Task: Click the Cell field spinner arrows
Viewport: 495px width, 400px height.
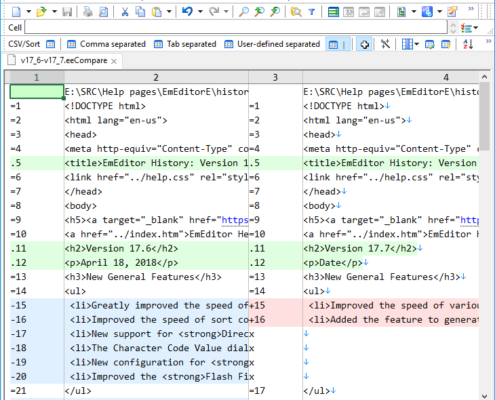Action: [453, 27]
